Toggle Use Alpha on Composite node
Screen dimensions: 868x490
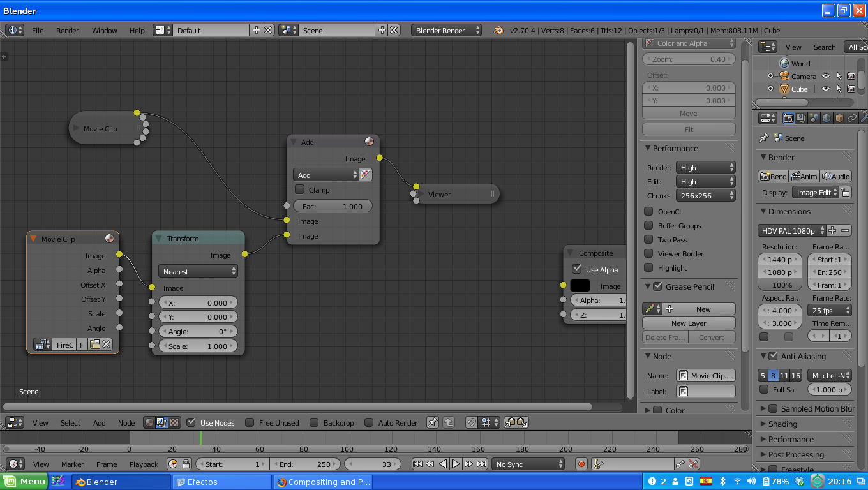coord(577,269)
